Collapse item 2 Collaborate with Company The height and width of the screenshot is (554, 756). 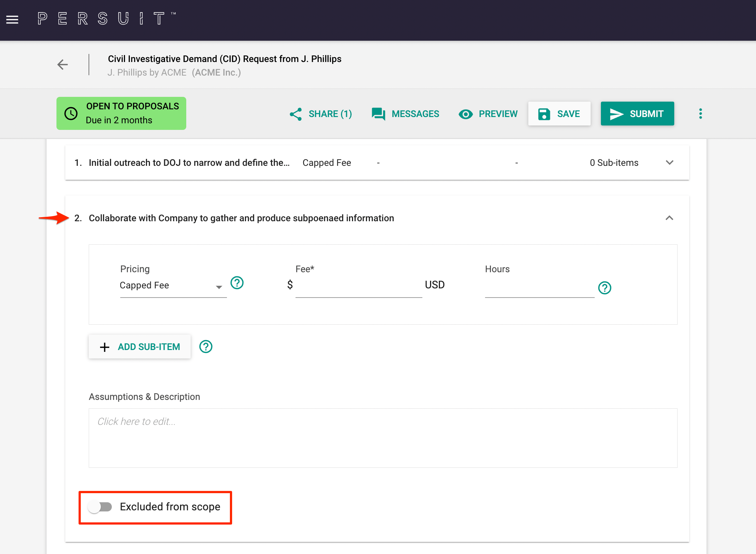tap(670, 218)
